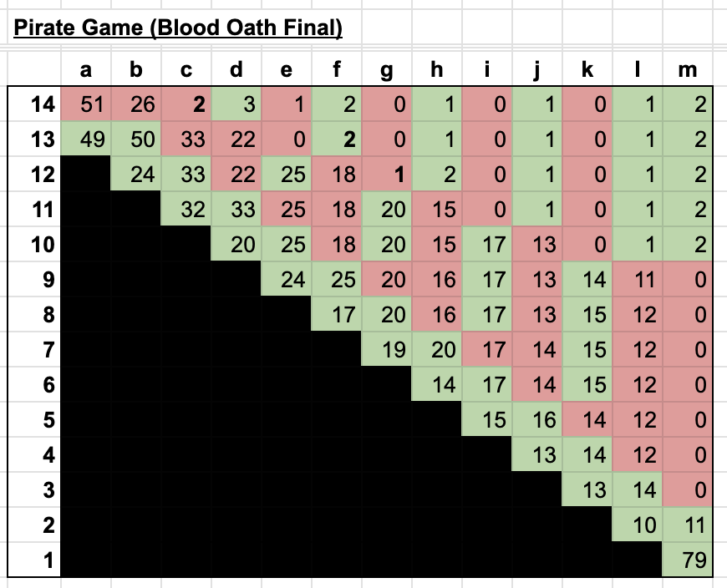Click row label 1
The height and width of the screenshot is (588, 727).
pyautogui.click(x=37, y=560)
